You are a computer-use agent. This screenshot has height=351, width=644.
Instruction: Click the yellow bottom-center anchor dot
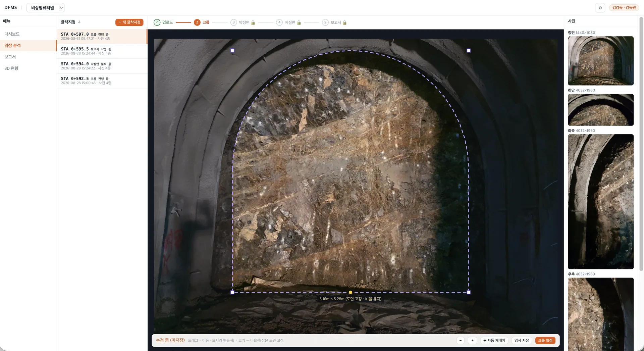(x=351, y=292)
